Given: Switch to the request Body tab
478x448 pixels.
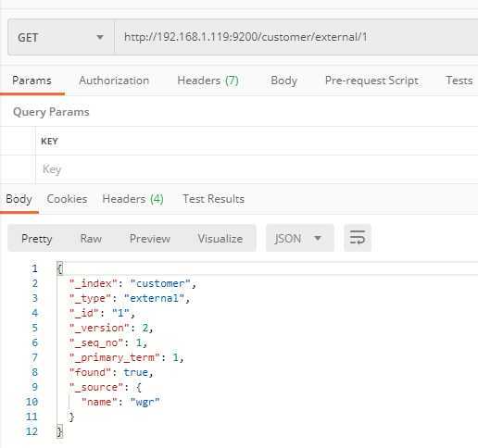Looking at the screenshot, I should [283, 81].
